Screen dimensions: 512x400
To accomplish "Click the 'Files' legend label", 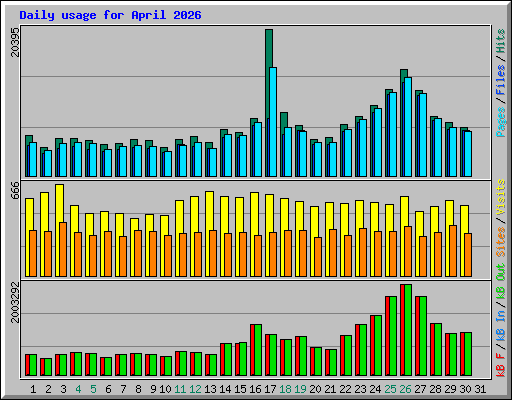I will point(501,79).
